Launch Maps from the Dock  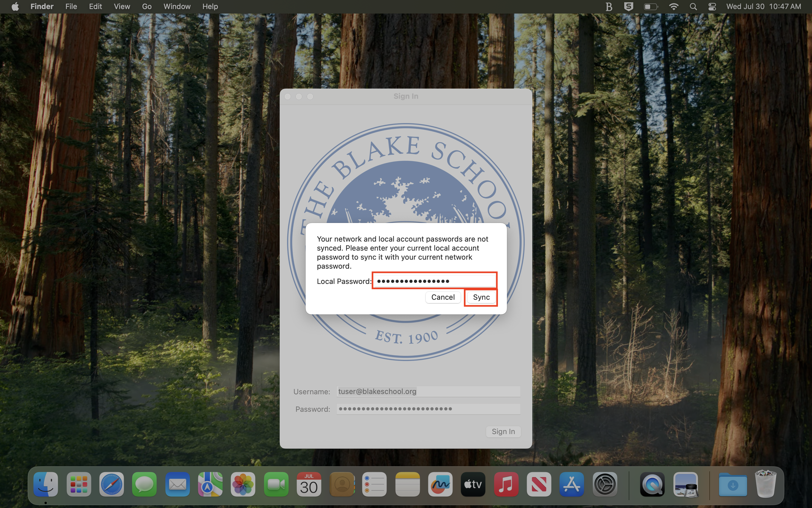[210, 484]
